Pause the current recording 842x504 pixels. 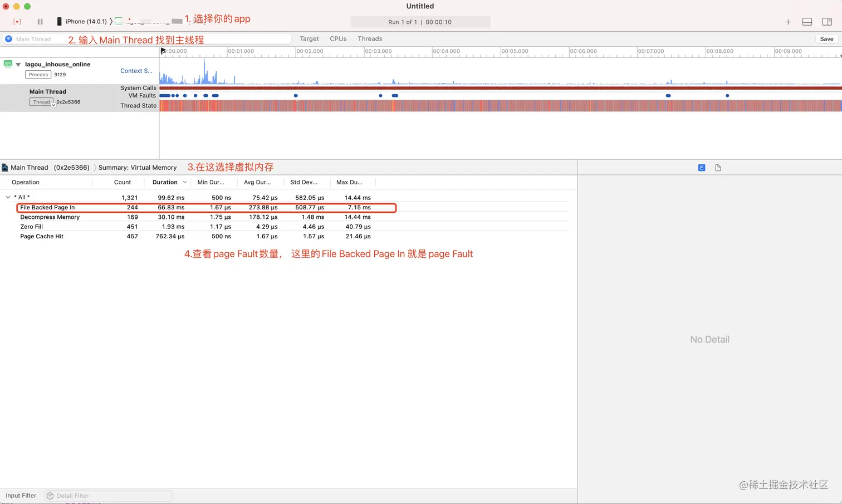40,22
